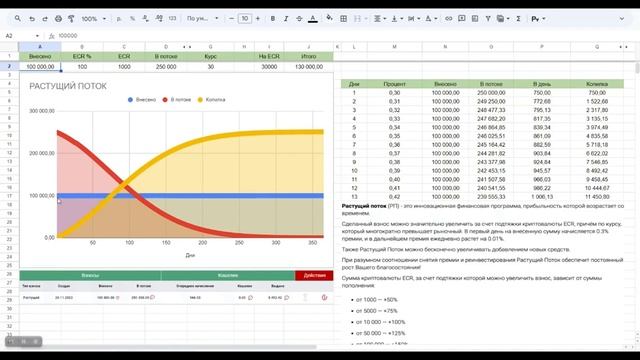The height and width of the screenshot is (360, 640).
Task: Select the 'Копилка' column header cell
Action: click(597, 84)
